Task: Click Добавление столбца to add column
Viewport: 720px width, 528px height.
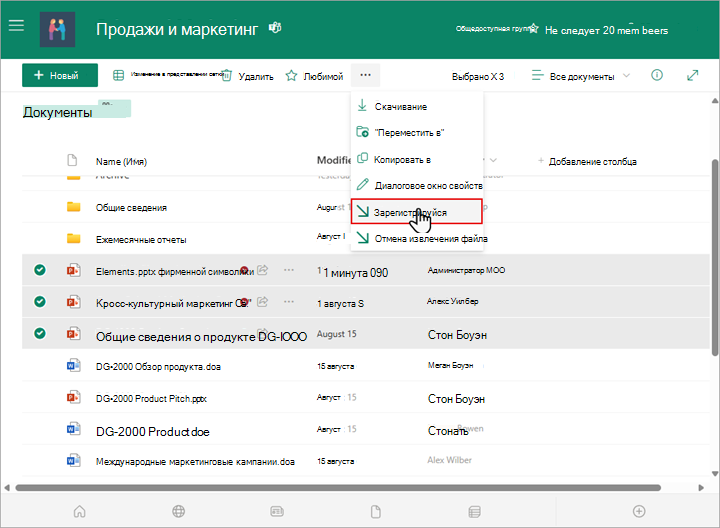Action: point(587,161)
